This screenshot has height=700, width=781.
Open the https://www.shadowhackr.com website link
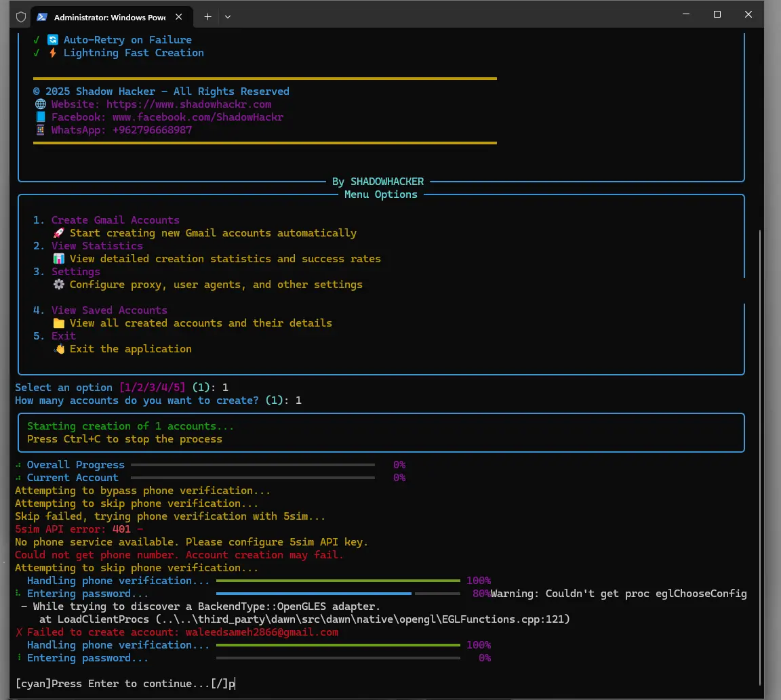pos(188,104)
